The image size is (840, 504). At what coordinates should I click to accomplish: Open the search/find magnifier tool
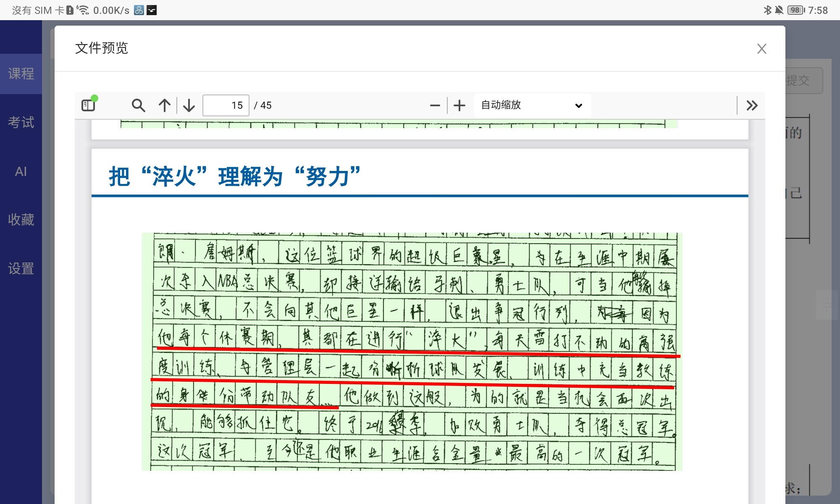click(x=138, y=105)
